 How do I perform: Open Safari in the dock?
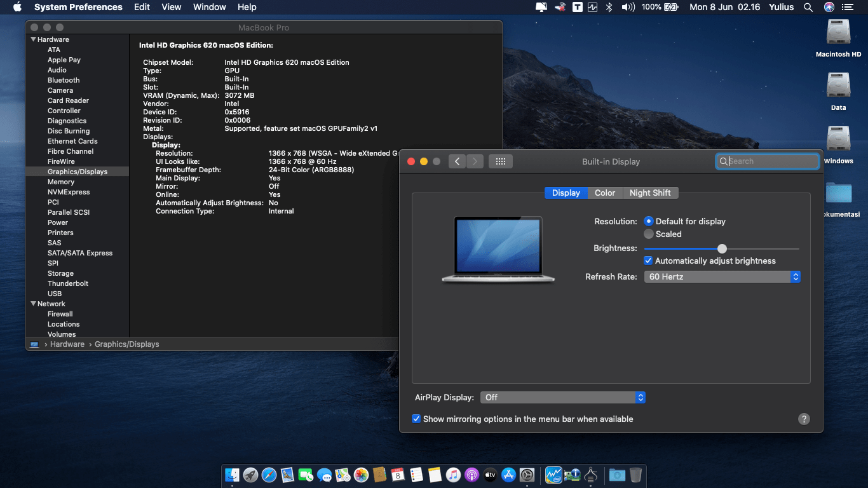click(269, 475)
